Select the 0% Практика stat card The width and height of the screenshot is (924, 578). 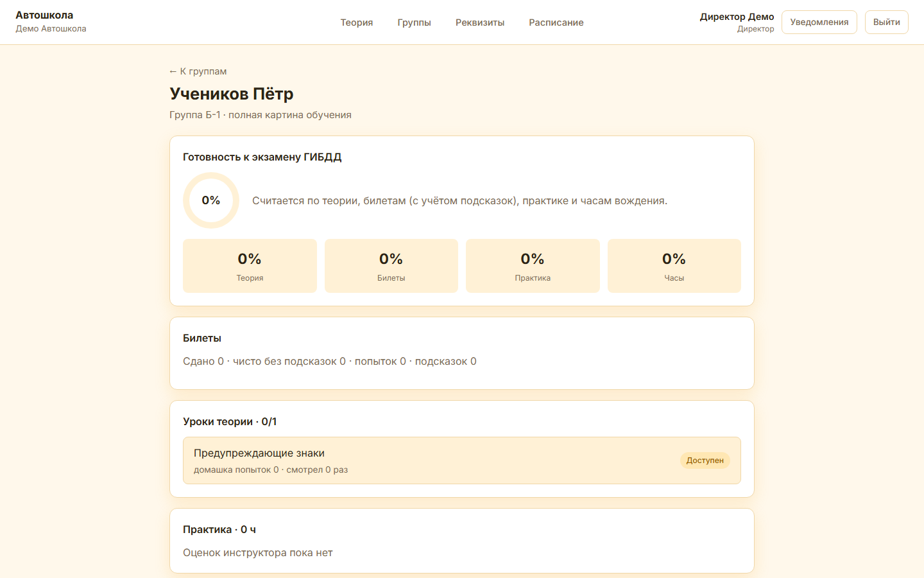coord(533,266)
